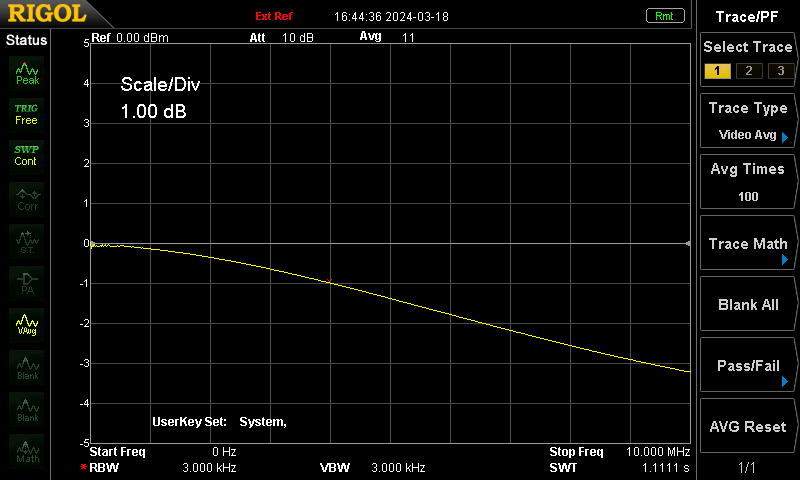Select the yellow VAvg trace icon
The height and width of the screenshot is (480, 800).
click(x=27, y=325)
